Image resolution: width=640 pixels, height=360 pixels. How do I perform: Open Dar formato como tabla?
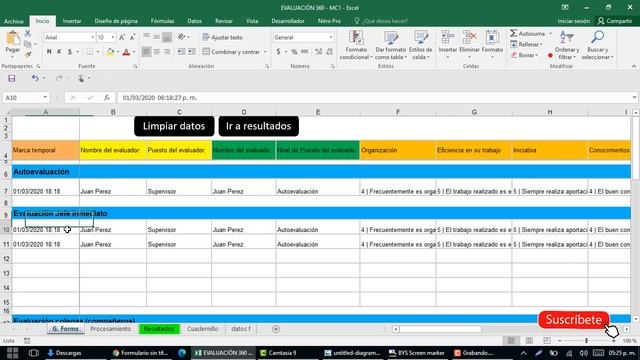(x=391, y=45)
